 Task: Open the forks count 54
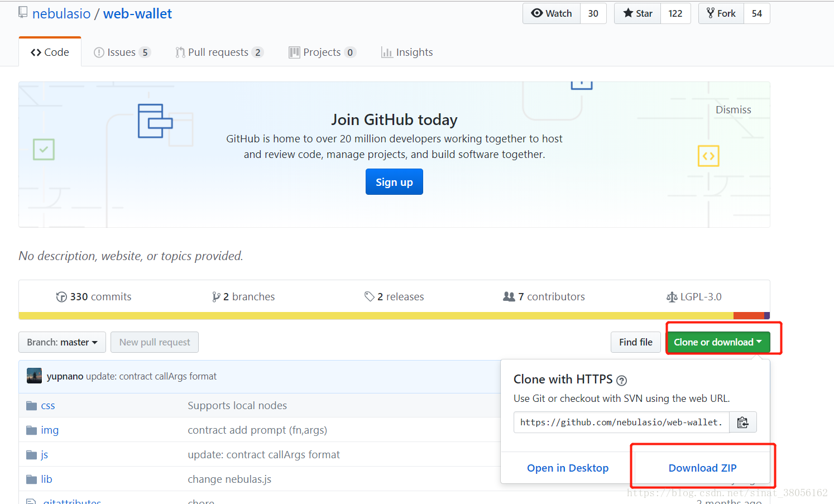(x=757, y=13)
